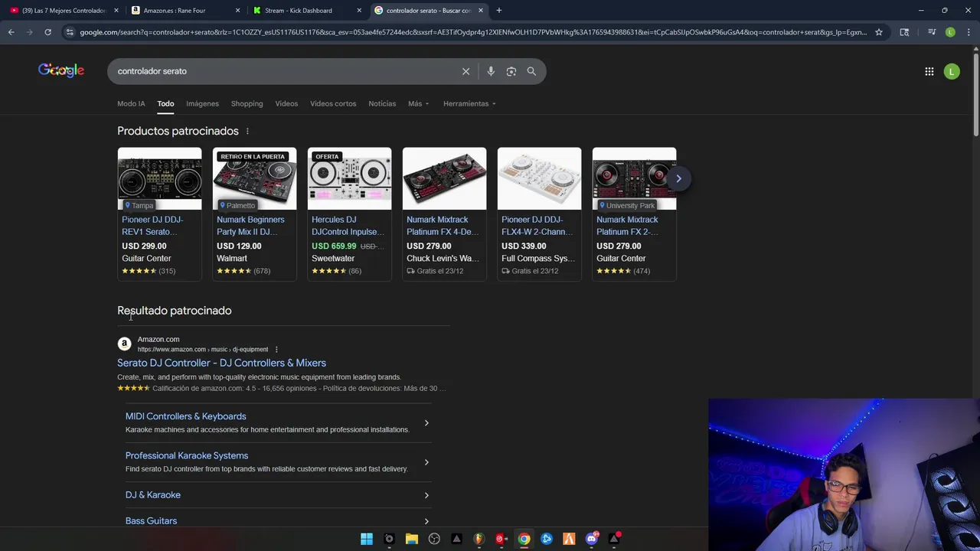Expand MIDI Controllers & Keyboards chevron
Viewport: 980px width, 551px height.
click(426, 422)
